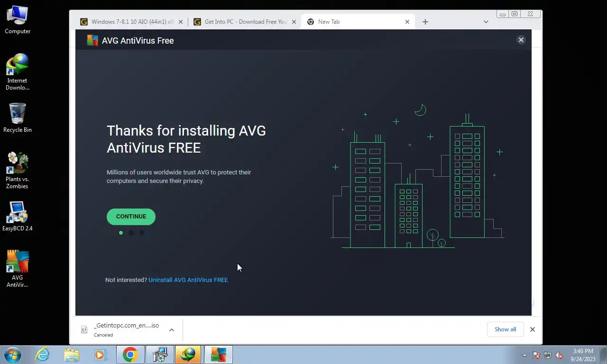Click the network computer taskbar icon

pyautogui.click(x=160, y=355)
